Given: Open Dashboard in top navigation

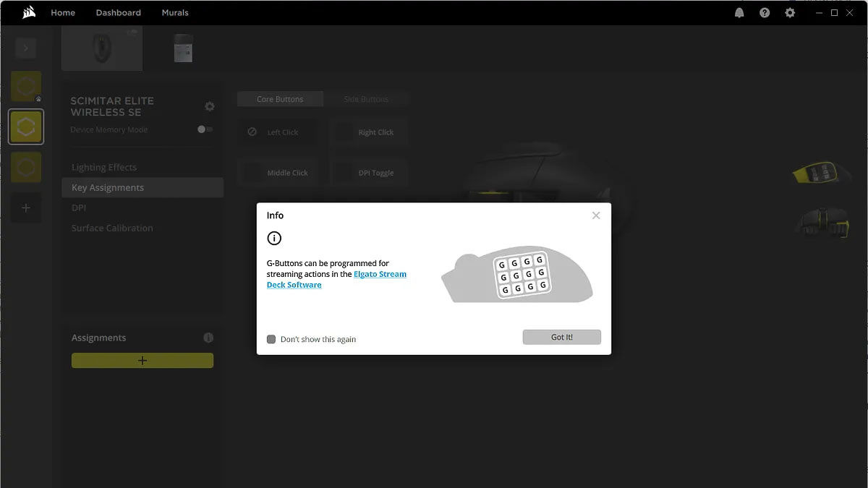Looking at the screenshot, I should click(x=119, y=12).
